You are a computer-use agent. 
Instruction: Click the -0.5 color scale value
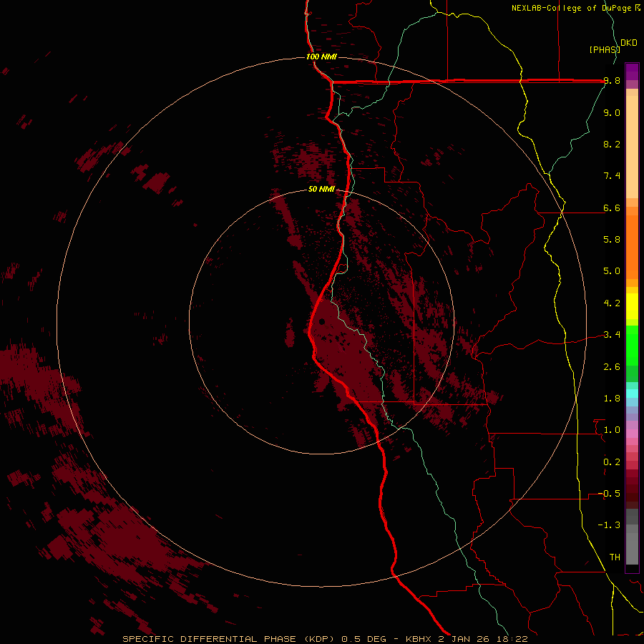609,494
